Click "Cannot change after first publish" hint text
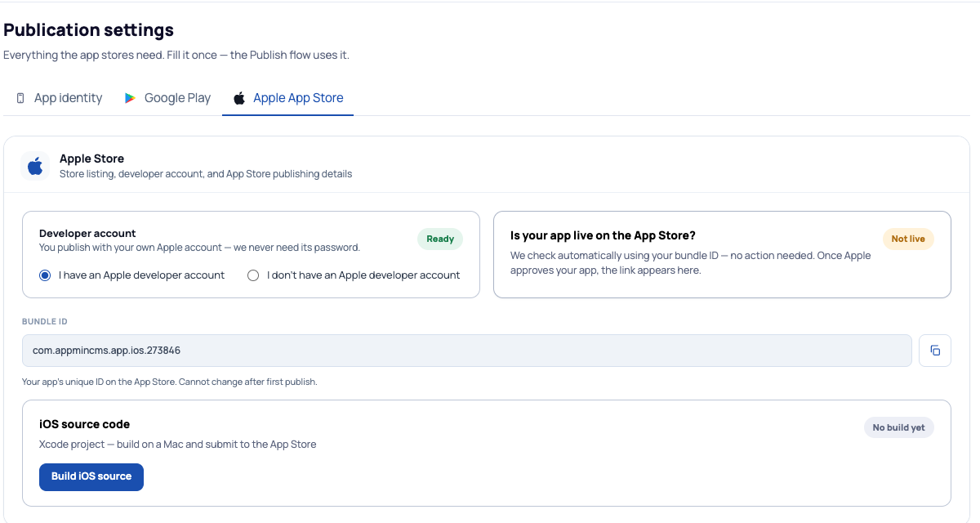The height and width of the screenshot is (523, 980). tap(247, 382)
